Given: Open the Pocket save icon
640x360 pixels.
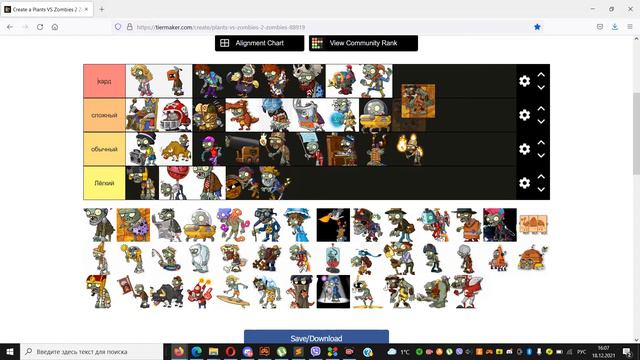Looking at the screenshot, I should (x=600, y=27).
